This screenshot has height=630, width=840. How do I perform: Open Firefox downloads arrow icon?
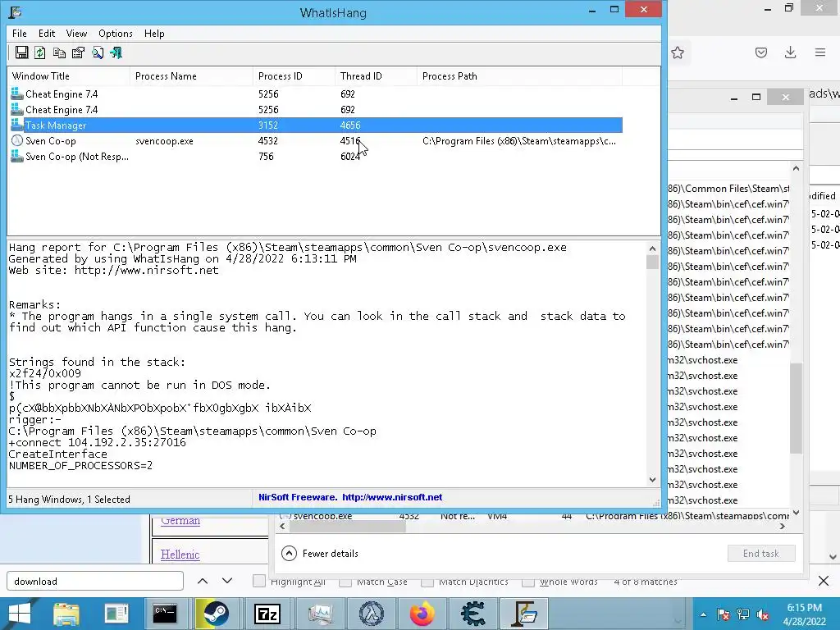(790, 52)
